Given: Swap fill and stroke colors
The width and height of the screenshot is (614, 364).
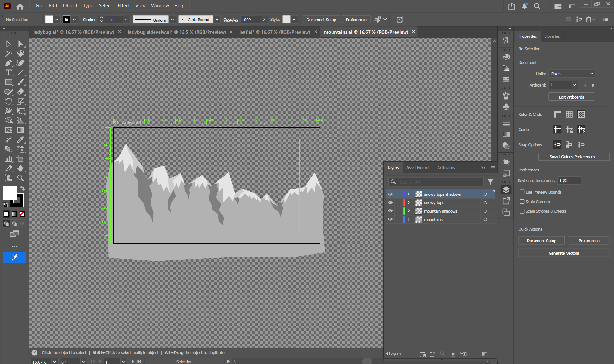Looking at the screenshot, I should pos(22,188).
